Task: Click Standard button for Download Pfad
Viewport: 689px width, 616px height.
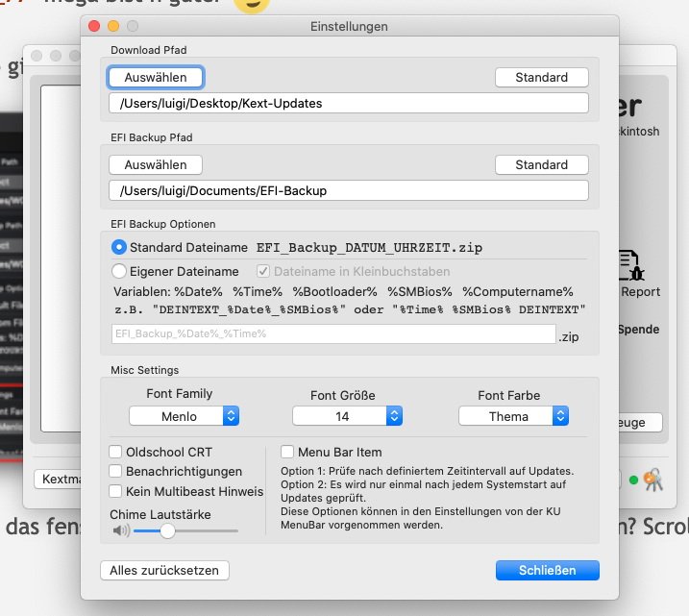Action: point(541,77)
